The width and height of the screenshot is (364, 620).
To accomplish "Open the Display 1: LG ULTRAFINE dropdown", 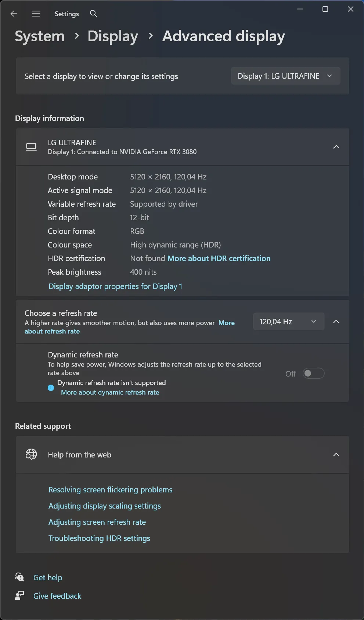I will [285, 76].
